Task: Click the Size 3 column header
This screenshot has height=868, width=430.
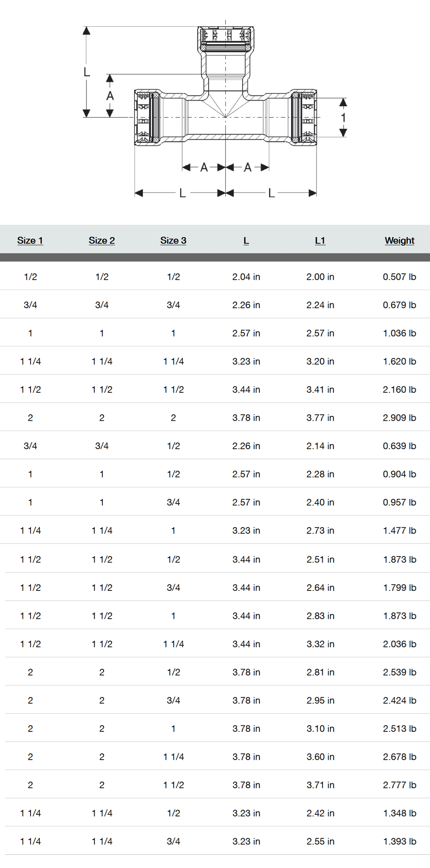Action: [173, 241]
